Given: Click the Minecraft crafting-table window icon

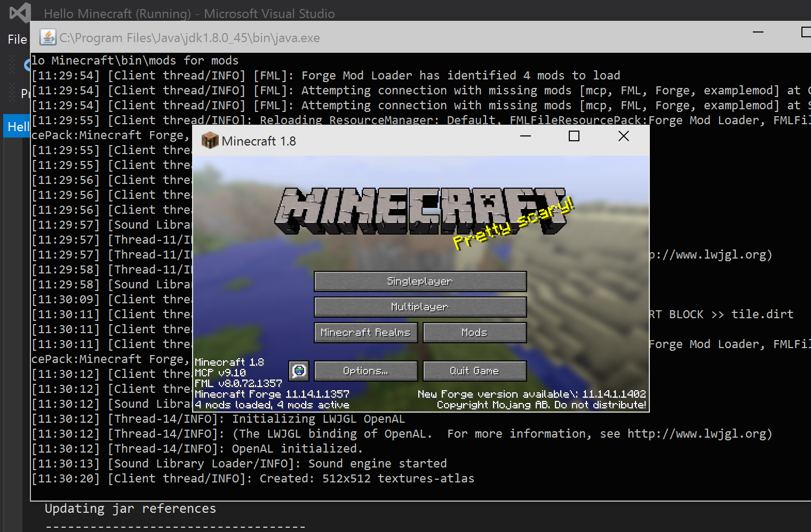Looking at the screenshot, I should coord(210,141).
